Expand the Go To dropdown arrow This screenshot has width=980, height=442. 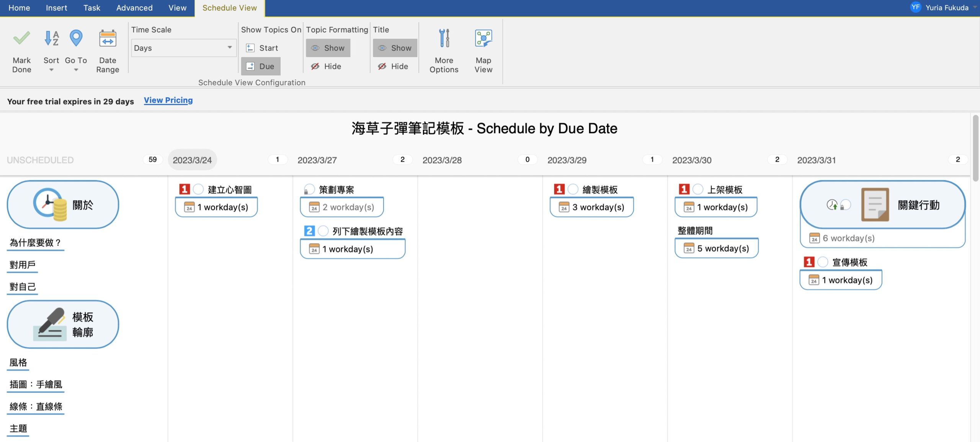[x=76, y=70]
